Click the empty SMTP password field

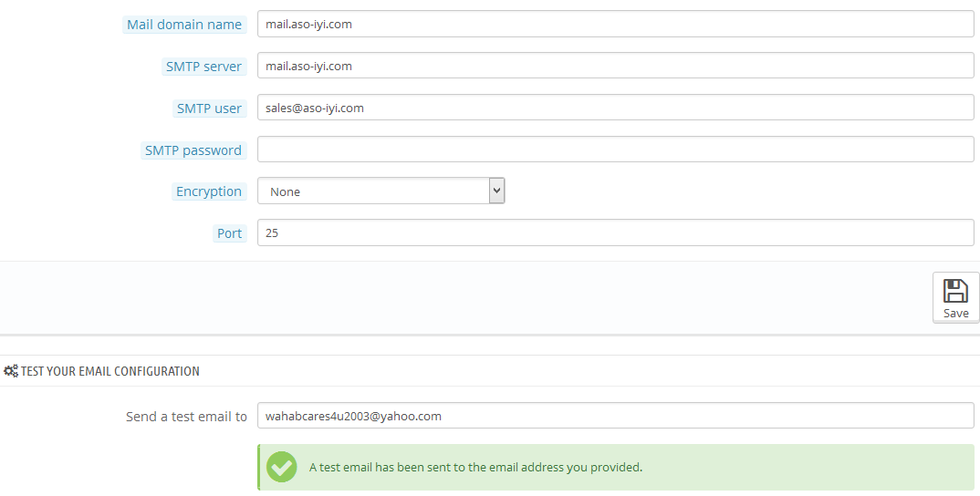(615, 150)
